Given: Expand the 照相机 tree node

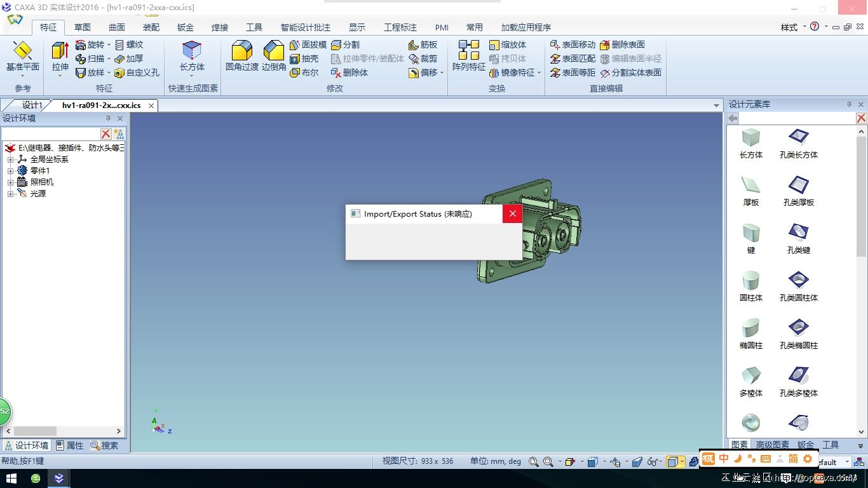Looking at the screenshot, I should pos(10,182).
